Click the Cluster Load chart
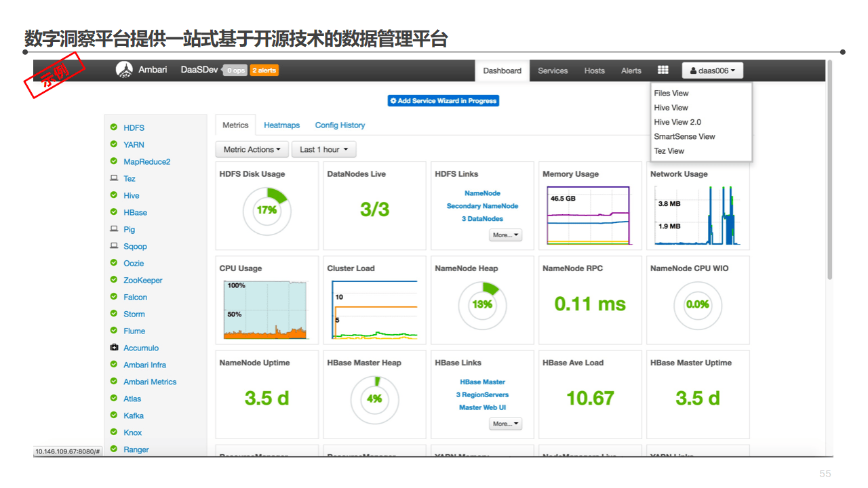The height and width of the screenshot is (488, 868). pyautogui.click(x=374, y=309)
